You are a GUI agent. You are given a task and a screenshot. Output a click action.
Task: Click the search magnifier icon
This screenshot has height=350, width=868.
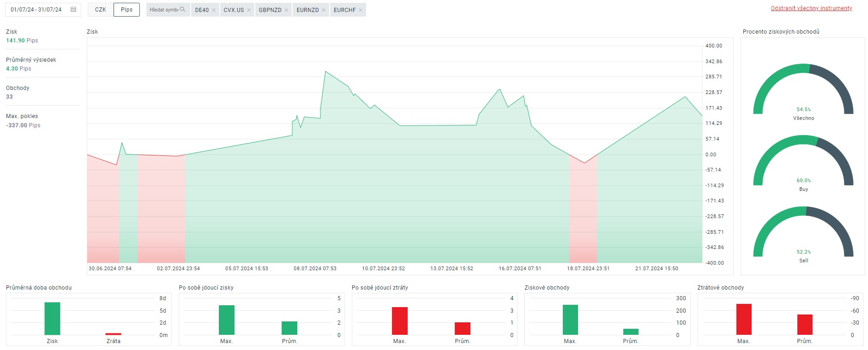pos(183,9)
